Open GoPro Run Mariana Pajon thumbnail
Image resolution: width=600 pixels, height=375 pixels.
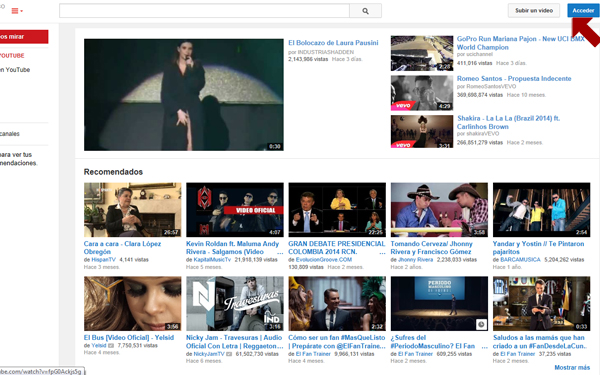tap(422, 53)
